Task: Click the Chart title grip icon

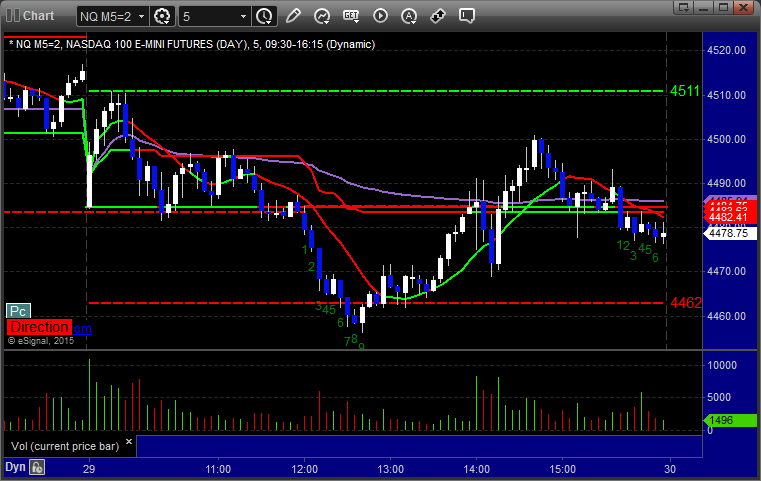Action: pos(13,16)
